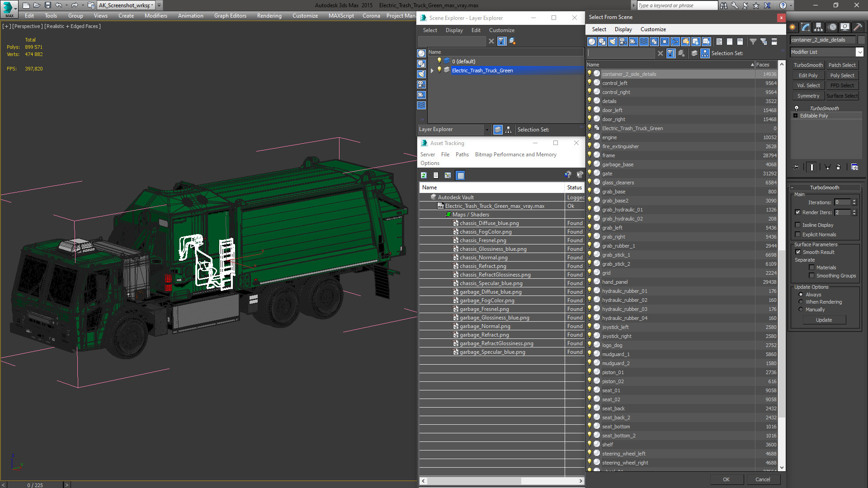Image resolution: width=868 pixels, height=488 pixels.
Task: Toggle space warps filter in Select From Scene
Action: coord(644,42)
